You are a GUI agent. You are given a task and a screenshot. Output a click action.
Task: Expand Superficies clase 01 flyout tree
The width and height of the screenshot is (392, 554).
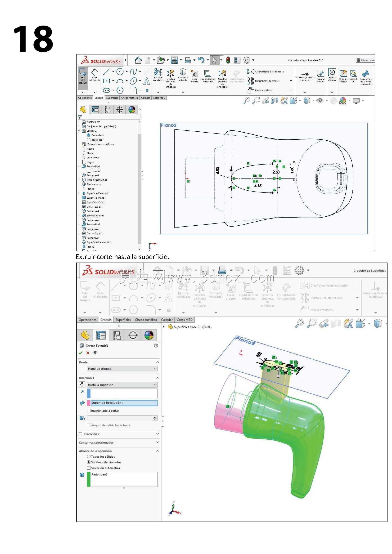tap(164, 327)
